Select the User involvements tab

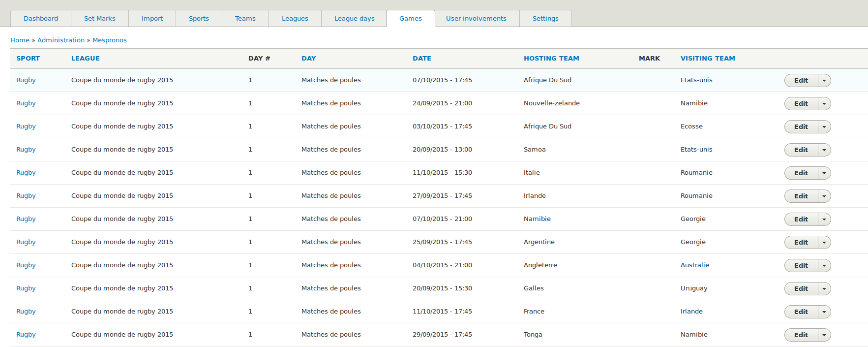point(476,19)
